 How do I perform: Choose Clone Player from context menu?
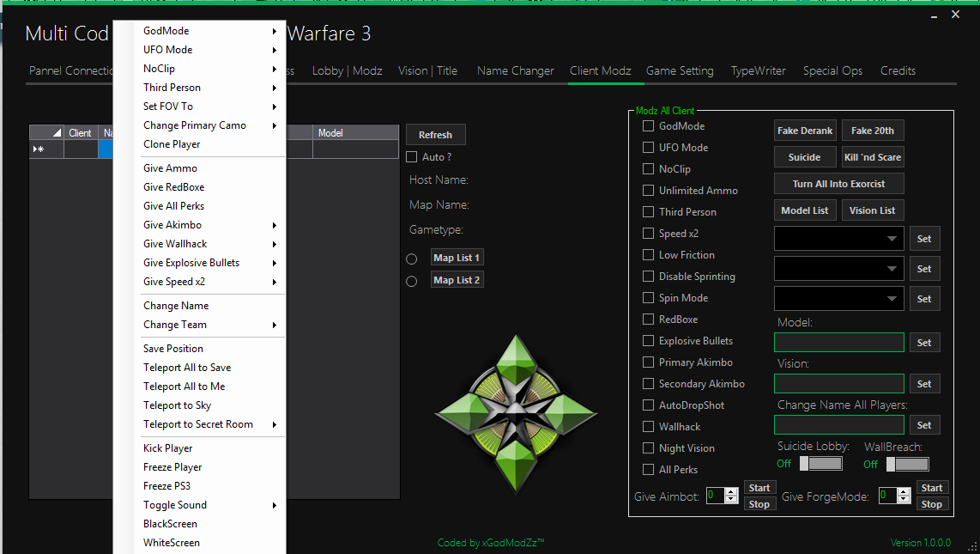209,143
